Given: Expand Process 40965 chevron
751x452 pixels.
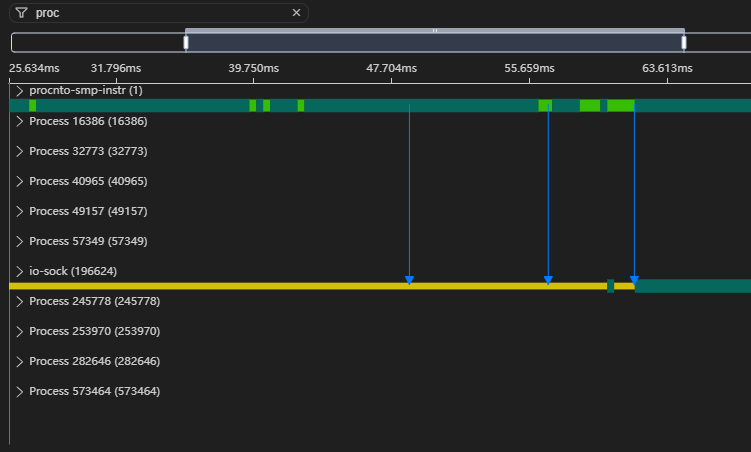Looking at the screenshot, I should point(20,181).
